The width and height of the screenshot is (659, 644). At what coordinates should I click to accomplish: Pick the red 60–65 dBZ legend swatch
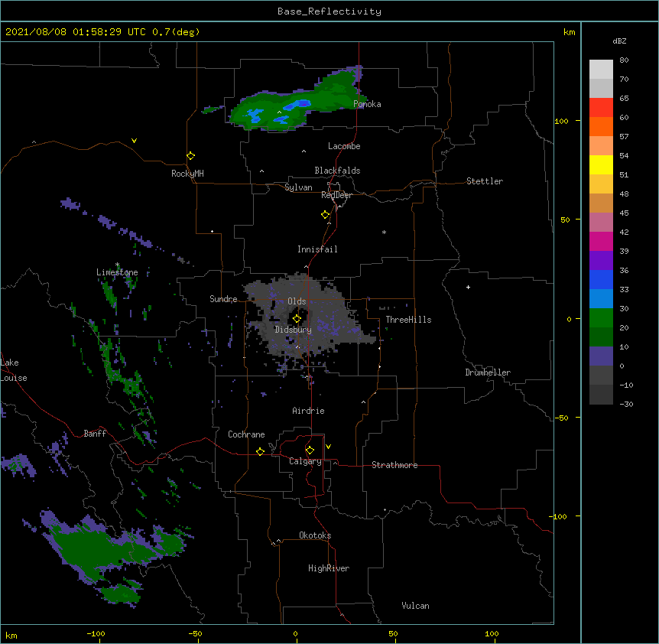tap(601, 107)
